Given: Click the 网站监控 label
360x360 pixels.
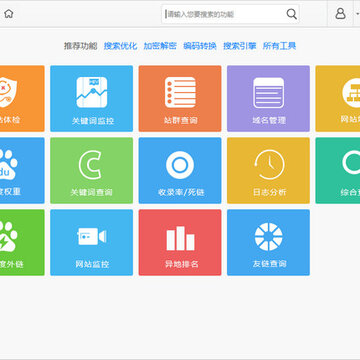Looking at the screenshot, I should [x=92, y=264].
